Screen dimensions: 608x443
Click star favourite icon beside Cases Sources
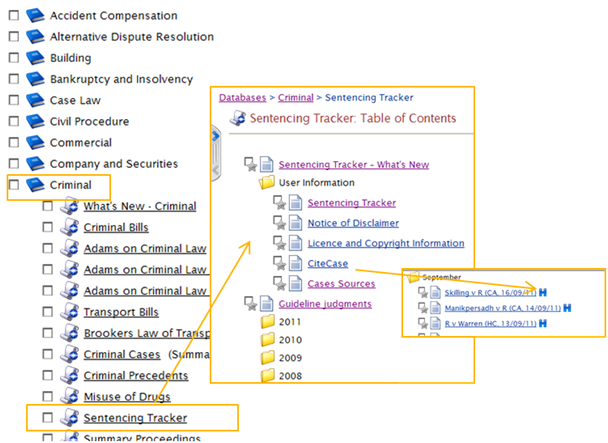click(279, 284)
